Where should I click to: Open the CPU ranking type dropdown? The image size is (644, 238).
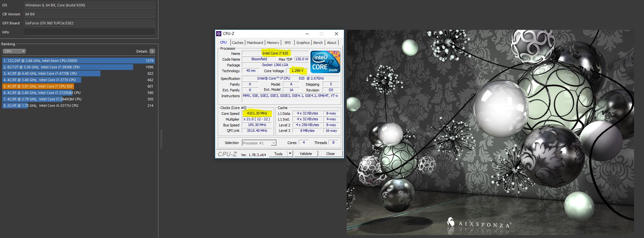pos(14,51)
